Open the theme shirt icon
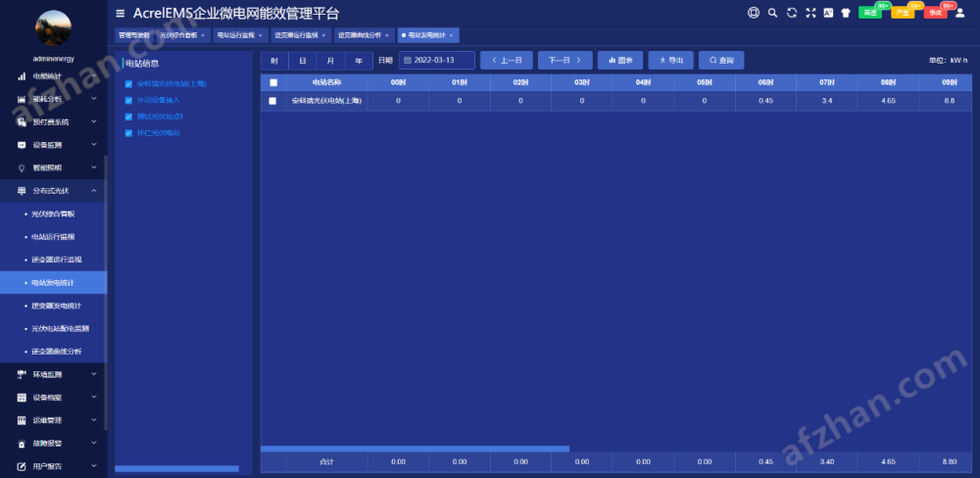Screen dimensions: 980x478 click(x=846, y=13)
